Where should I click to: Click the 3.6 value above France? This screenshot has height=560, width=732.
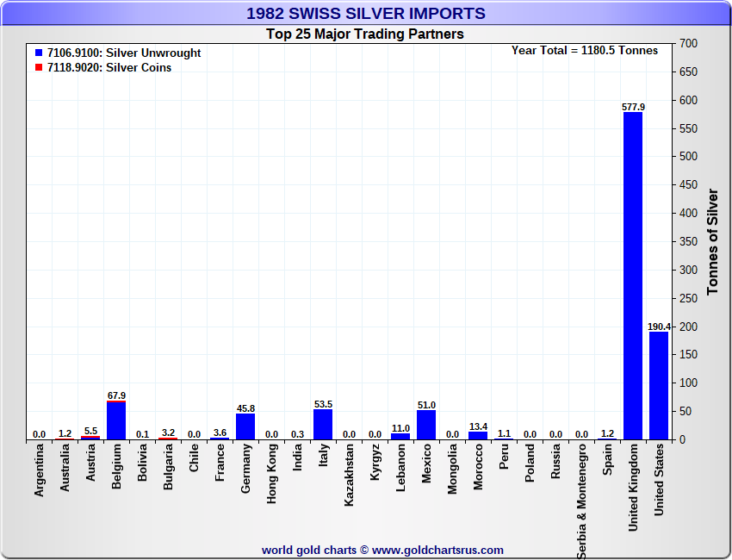[x=220, y=432]
